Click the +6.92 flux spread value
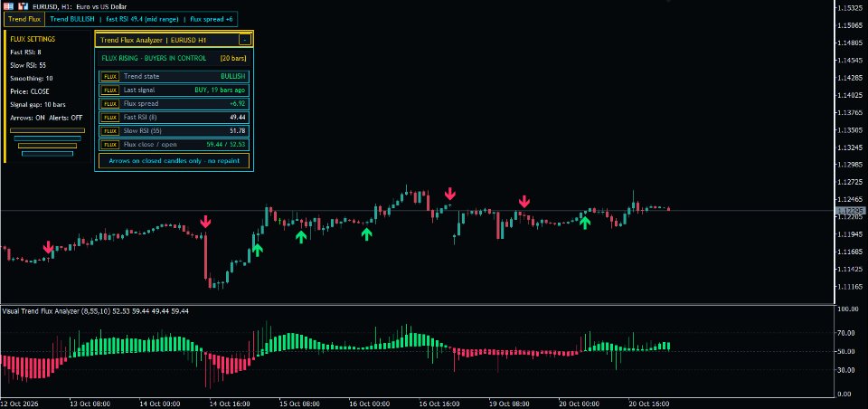Viewport: 868px width, 409px height. pos(237,104)
